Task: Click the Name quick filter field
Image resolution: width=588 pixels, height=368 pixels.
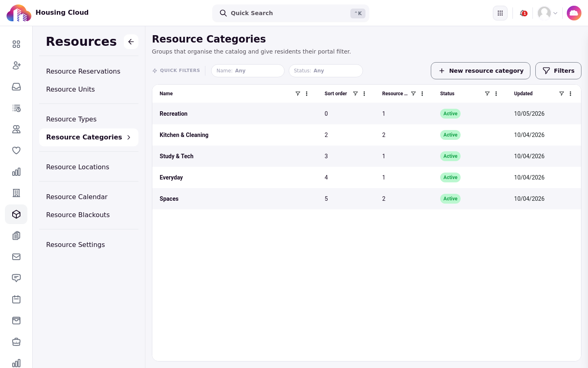Action: tap(248, 71)
